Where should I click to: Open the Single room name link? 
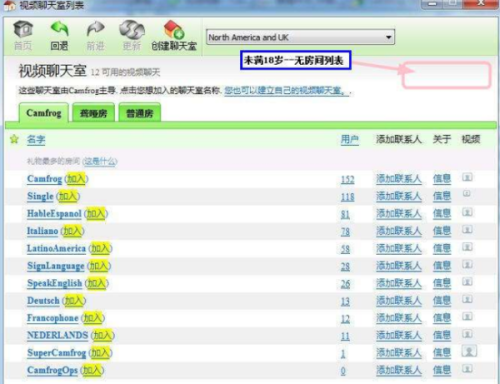tap(40, 196)
